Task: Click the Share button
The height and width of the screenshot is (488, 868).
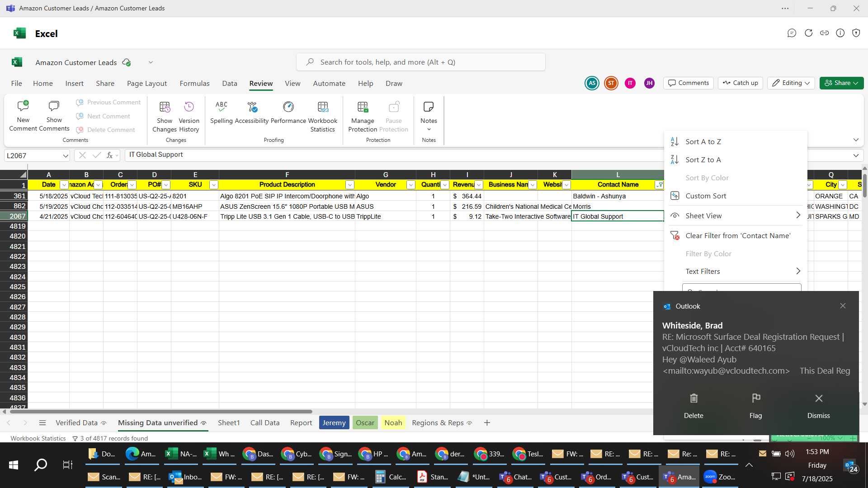Action: click(841, 83)
